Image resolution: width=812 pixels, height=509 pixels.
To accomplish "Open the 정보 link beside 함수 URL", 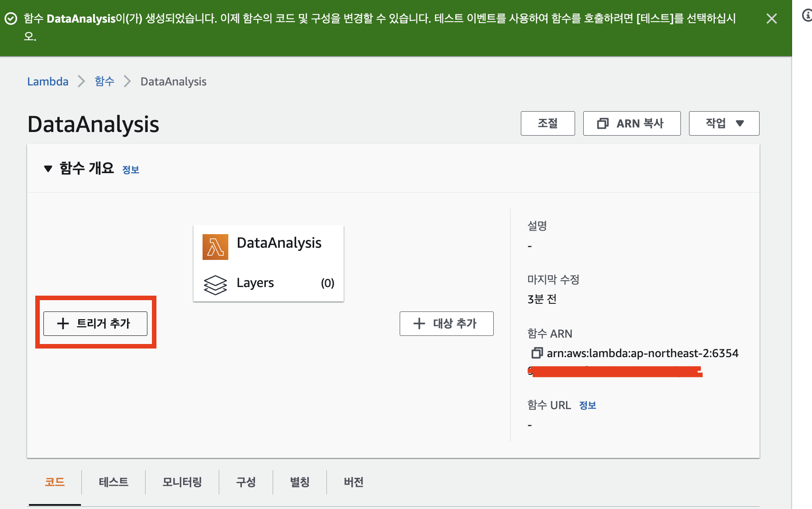I will coord(588,405).
